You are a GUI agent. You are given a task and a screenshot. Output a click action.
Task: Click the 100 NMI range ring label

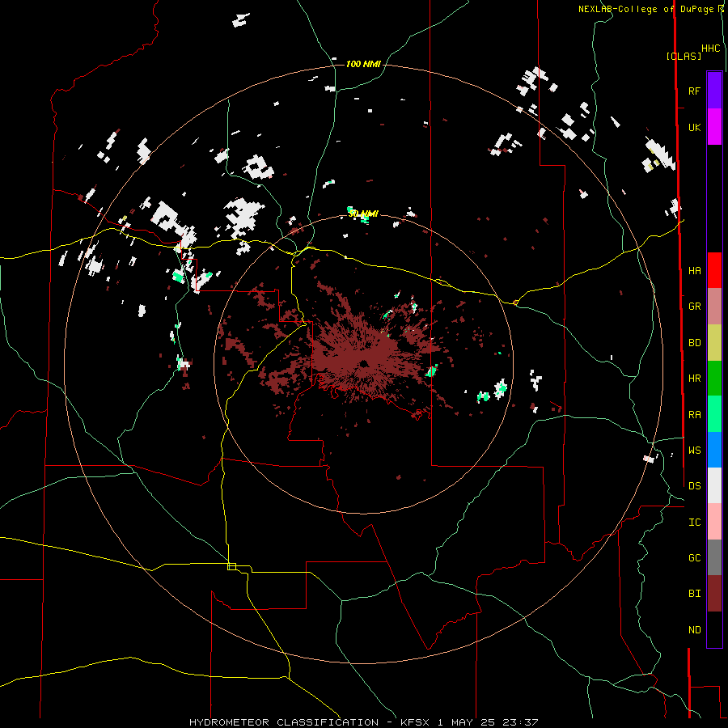click(x=363, y=64)
